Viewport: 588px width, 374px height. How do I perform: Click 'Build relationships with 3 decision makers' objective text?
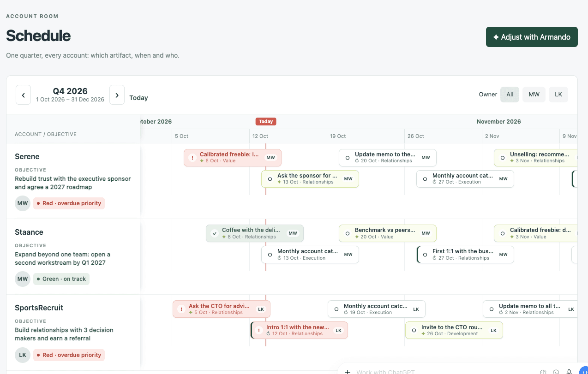pyautogui.click(x=64, y=334)
